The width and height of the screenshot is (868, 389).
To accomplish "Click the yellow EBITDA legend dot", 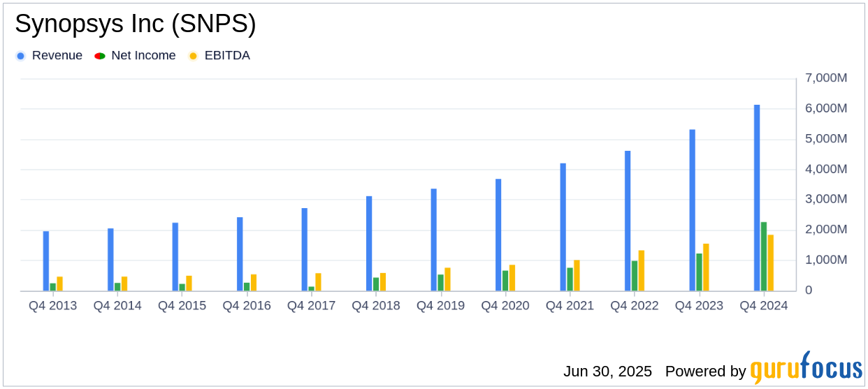I will [x=194, y=56].
